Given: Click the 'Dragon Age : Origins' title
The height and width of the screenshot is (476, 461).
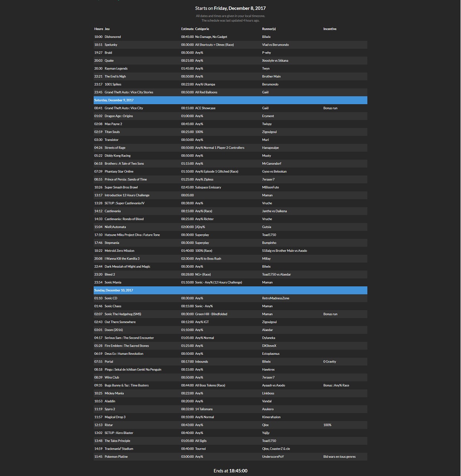Looking at the screenshot, I should click(x=119, y=116).
